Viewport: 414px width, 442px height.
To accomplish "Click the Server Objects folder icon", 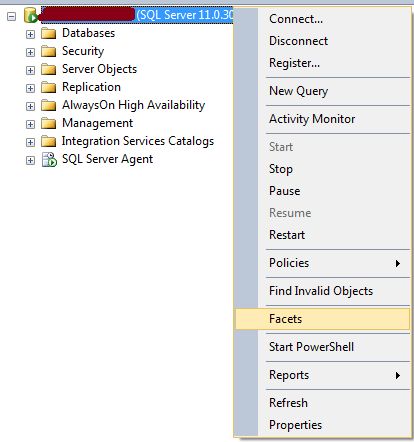I will [x=49, y=69].
